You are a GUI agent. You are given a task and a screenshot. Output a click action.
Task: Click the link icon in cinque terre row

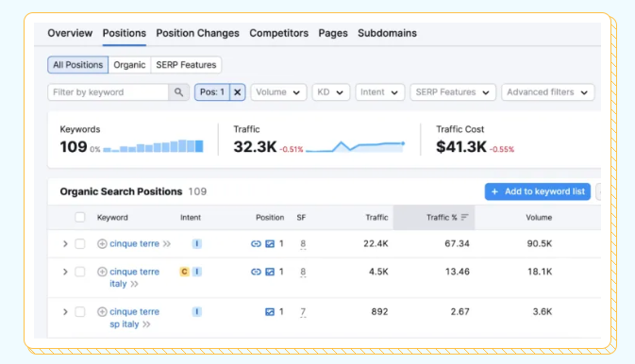(256, 243)
